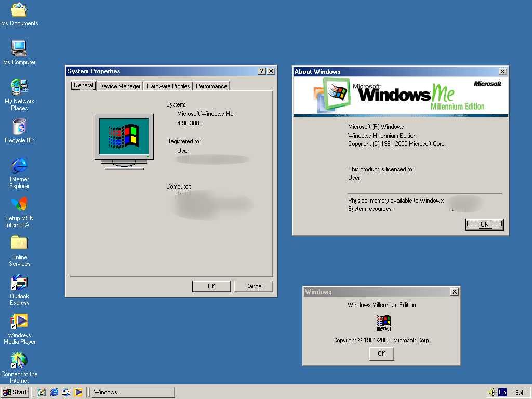The height and width of the screenshot is (399, 532).
Task: Click the version text 4.90.3000
Action: pos(190,123)
